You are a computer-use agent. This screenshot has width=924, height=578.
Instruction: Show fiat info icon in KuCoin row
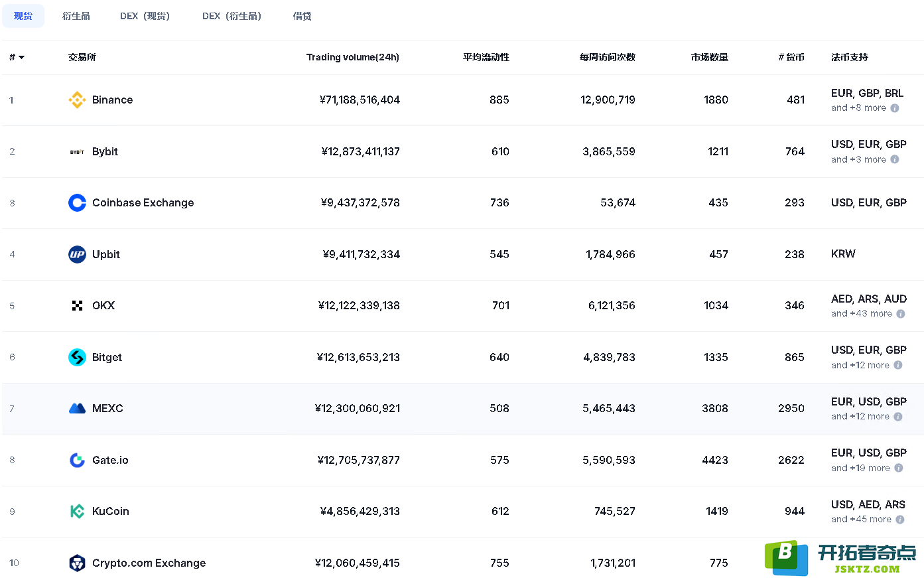point(900,520)
